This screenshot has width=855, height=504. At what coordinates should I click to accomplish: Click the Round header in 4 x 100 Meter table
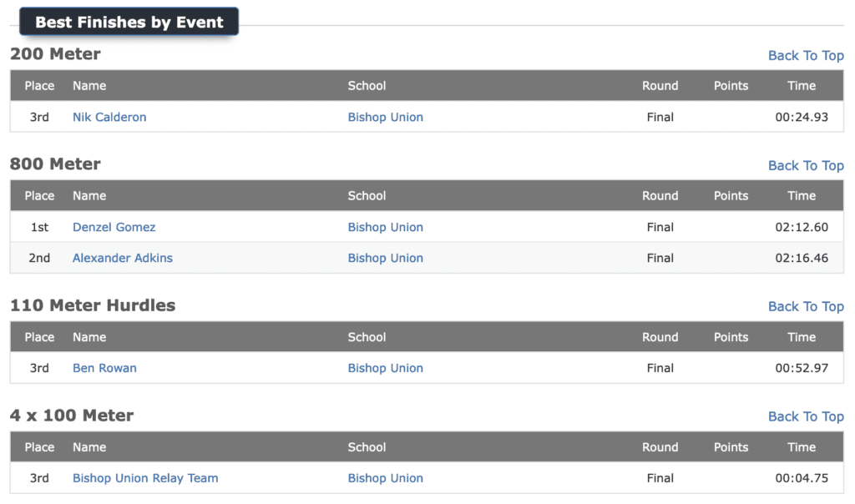pos(660,447)
